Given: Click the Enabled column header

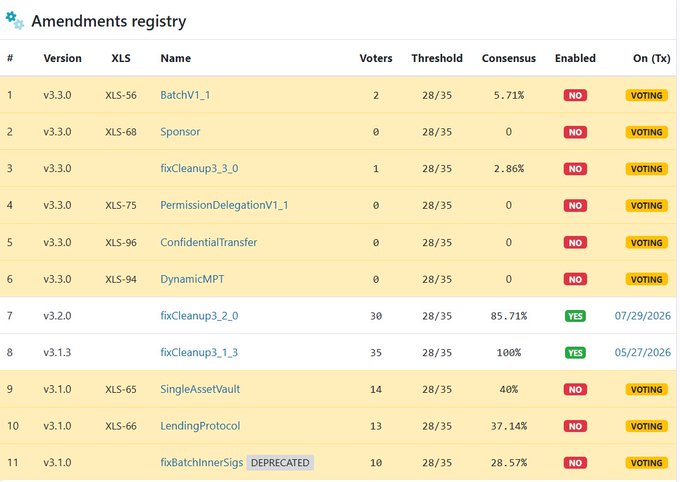Looking at the screenshot, I should (x=575, y=58).
